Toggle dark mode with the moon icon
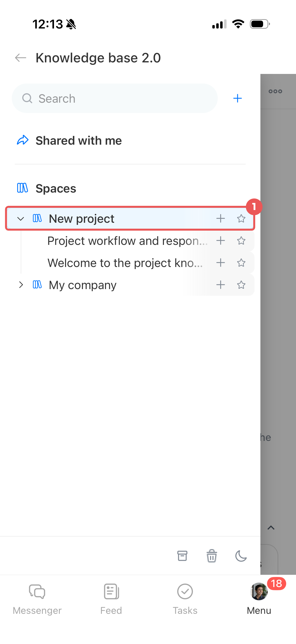296x644 pixels. click(x=241, y=556)
